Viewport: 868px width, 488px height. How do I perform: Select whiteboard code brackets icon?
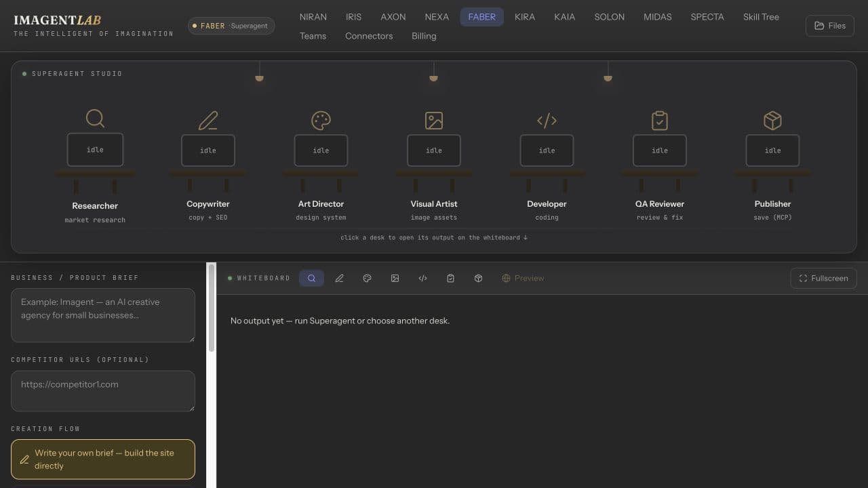click(422, 278)
